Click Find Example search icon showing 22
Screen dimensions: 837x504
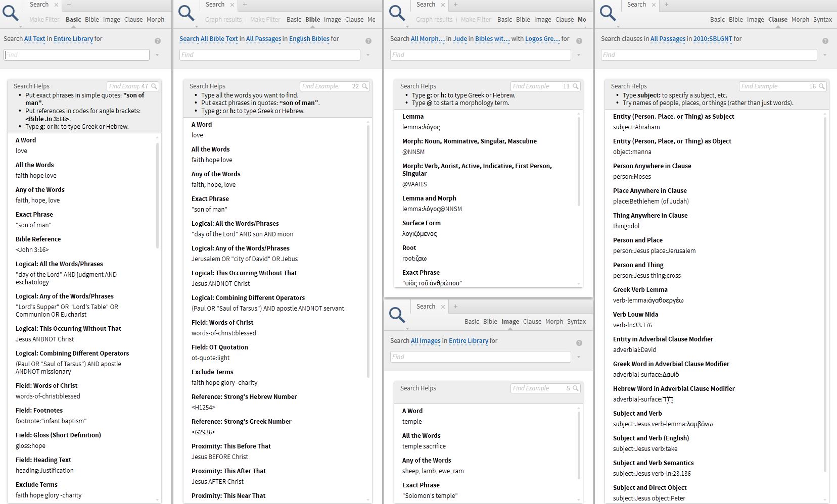click(365, 86)
